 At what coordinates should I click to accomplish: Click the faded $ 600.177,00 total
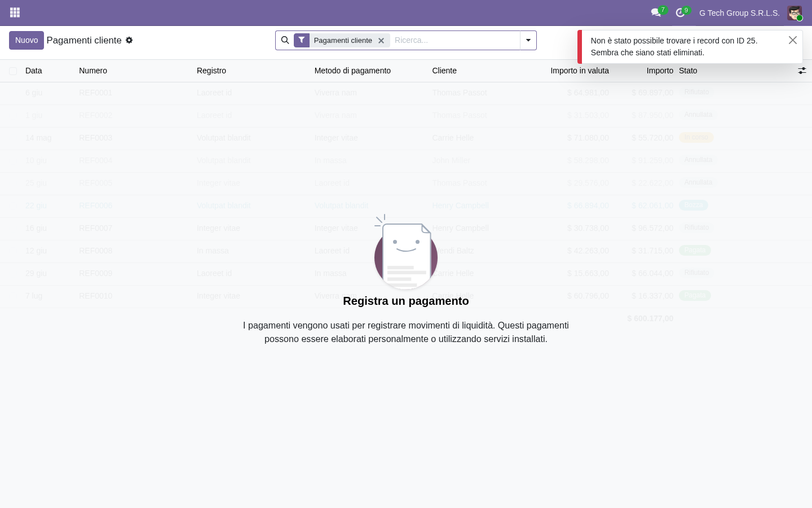pyautogui.click(x=650, y=318)
